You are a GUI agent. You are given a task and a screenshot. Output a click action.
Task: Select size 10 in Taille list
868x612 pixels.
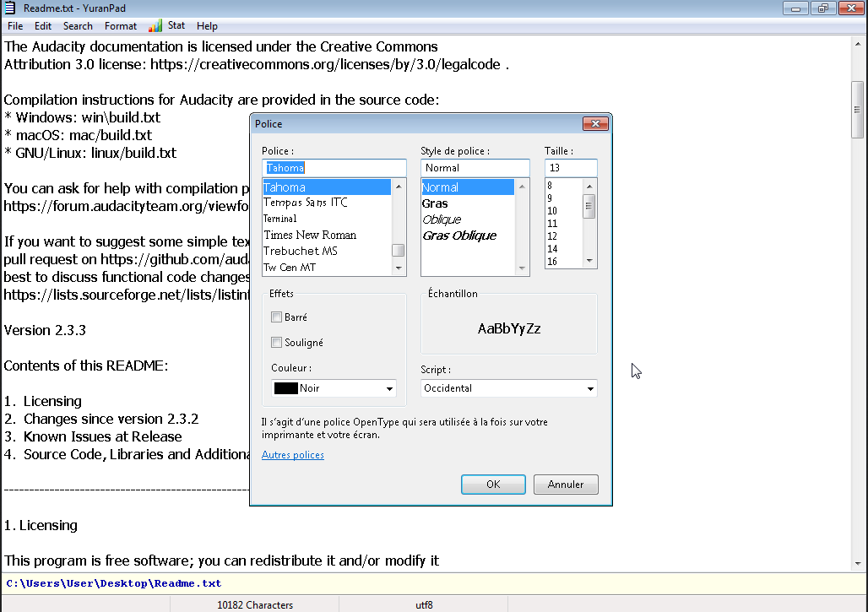click(x=564, y=211)
